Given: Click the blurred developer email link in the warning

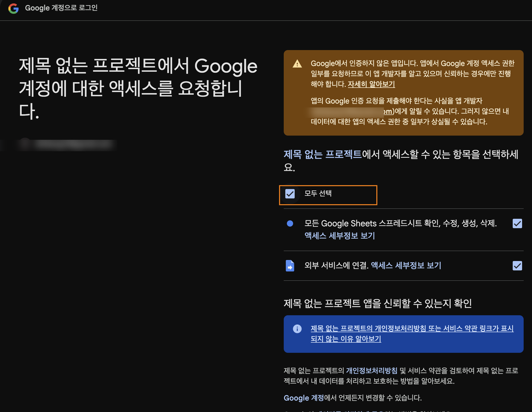Looking at the screenshot, I should point(351,111).
